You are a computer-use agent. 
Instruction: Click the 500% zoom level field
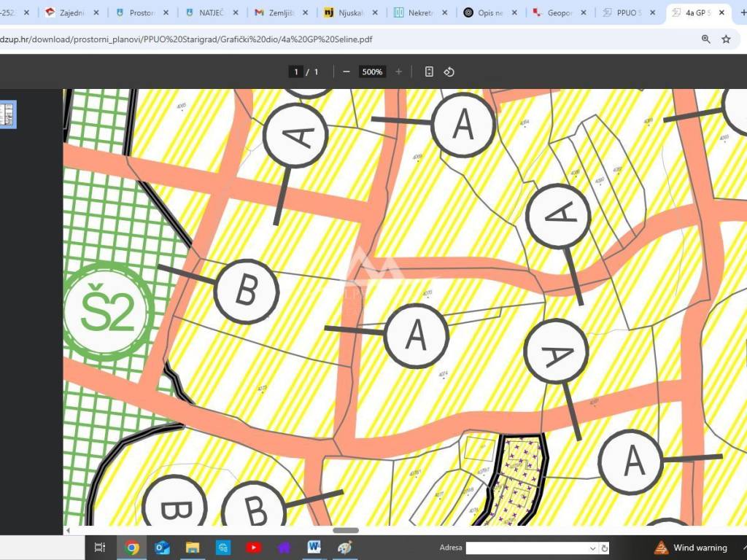[x=372, y=71]
